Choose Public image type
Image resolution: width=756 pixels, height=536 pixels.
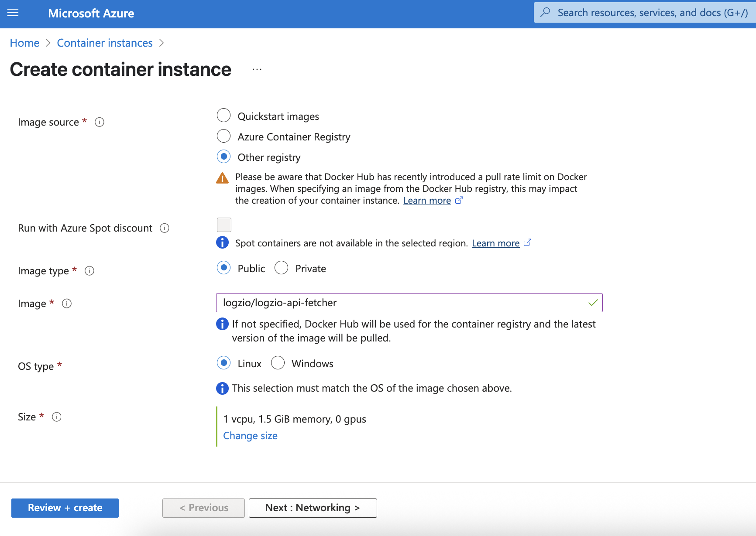coord(224,268)
